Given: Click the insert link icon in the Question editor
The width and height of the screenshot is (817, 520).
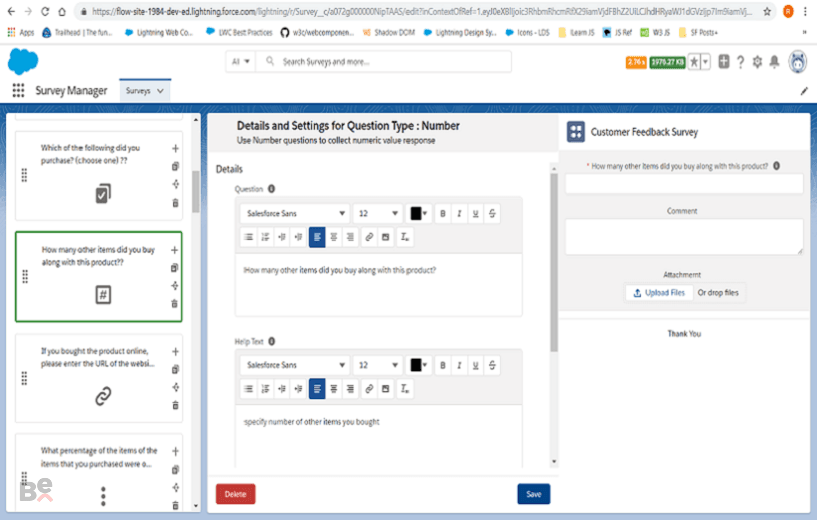Looking at the screenshot, I should tap(369, 237).
